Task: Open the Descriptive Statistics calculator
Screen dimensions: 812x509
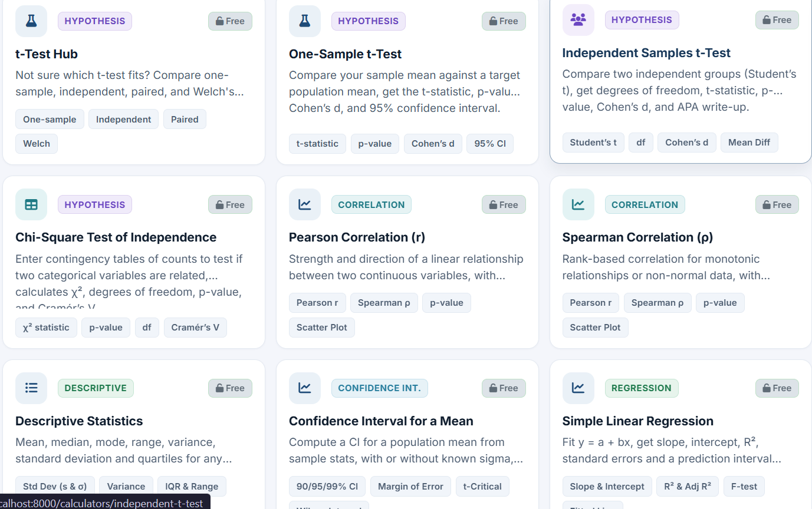Action: [79, 421]
